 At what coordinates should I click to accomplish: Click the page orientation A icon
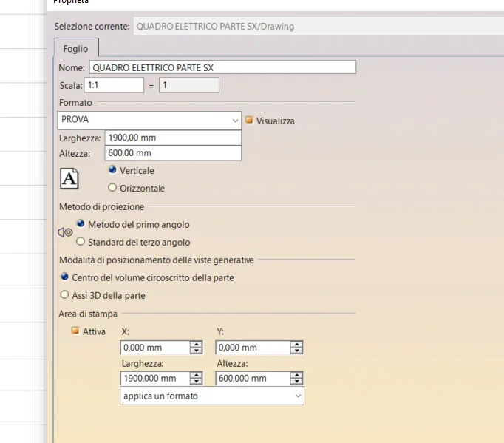(69, 178)
